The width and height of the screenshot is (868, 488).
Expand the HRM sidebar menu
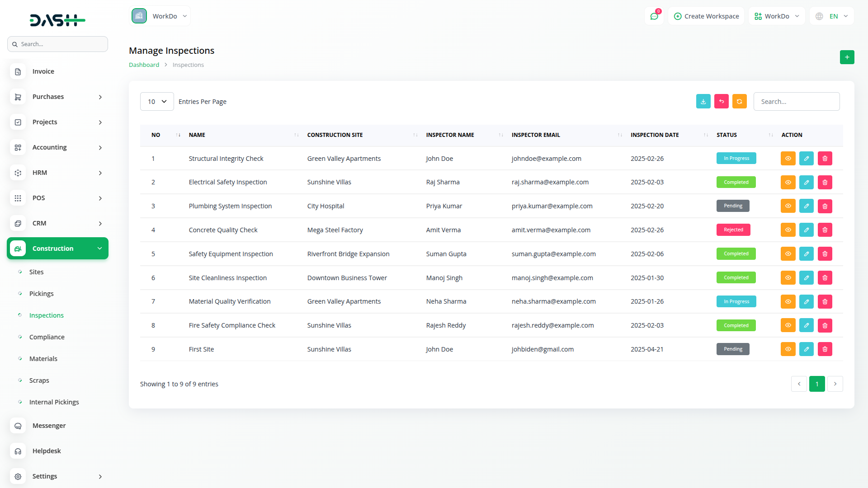pos(57,173)
